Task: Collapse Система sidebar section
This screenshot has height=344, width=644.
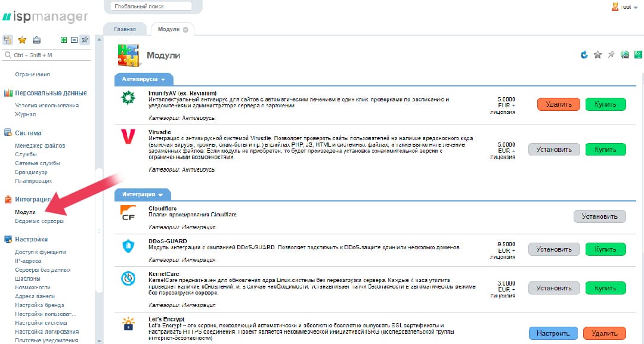Action: 28,133
